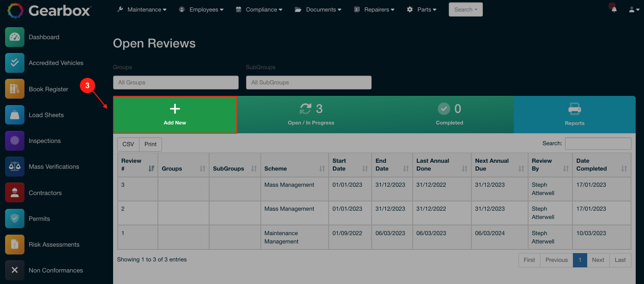Open the user account menu
This screenshot has height=284, width=644.
pos(634,9)
